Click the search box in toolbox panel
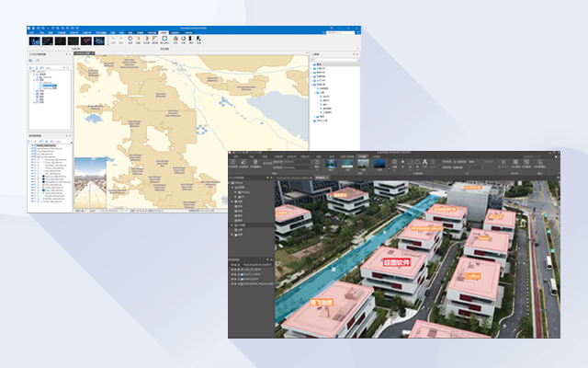This screenshot has width=588, height=368. click(333, 60)
